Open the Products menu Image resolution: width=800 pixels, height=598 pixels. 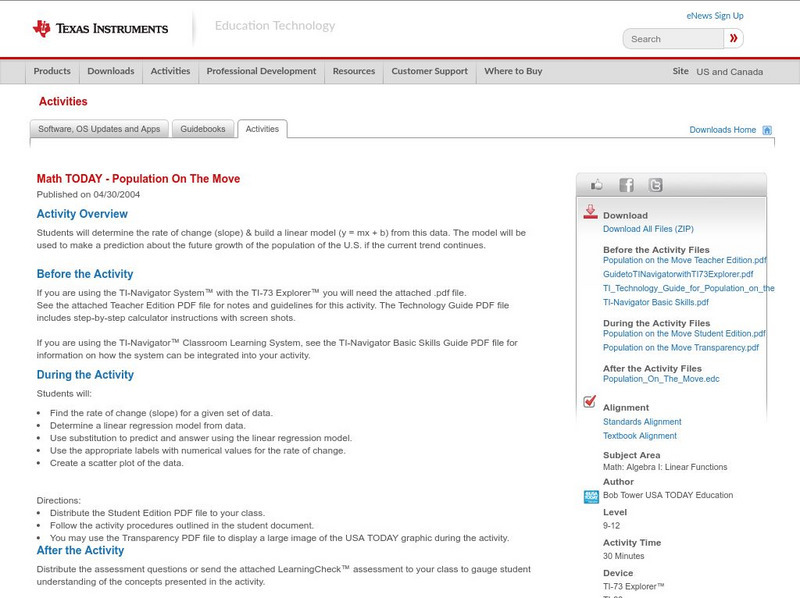point(52,71)
